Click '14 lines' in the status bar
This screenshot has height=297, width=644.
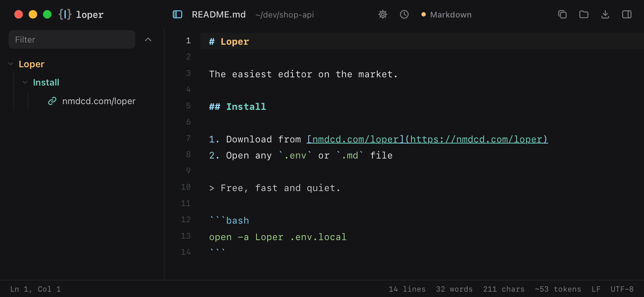407,289
